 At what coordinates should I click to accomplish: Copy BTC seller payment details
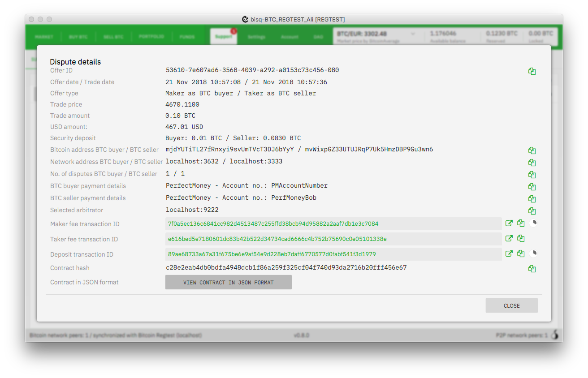[532, 199]
